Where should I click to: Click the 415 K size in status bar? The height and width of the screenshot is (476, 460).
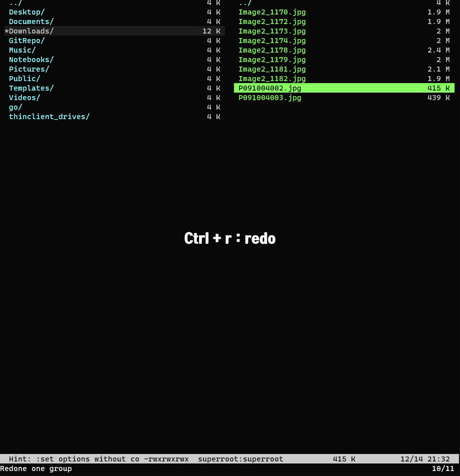tap(344, 458)
